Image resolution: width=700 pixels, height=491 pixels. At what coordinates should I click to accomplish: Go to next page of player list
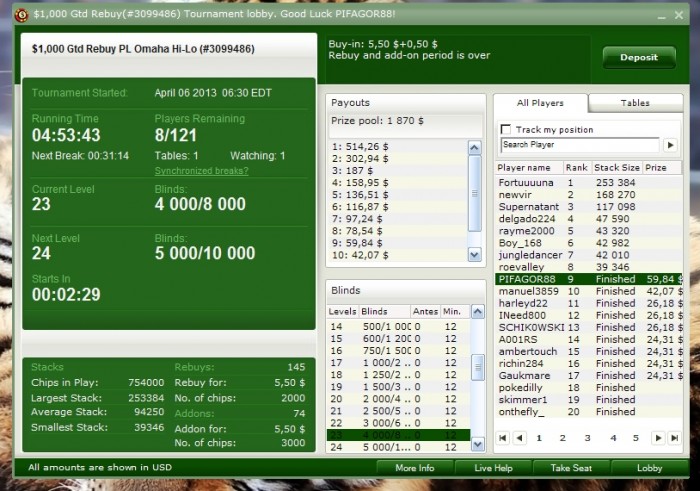(658, 438)
